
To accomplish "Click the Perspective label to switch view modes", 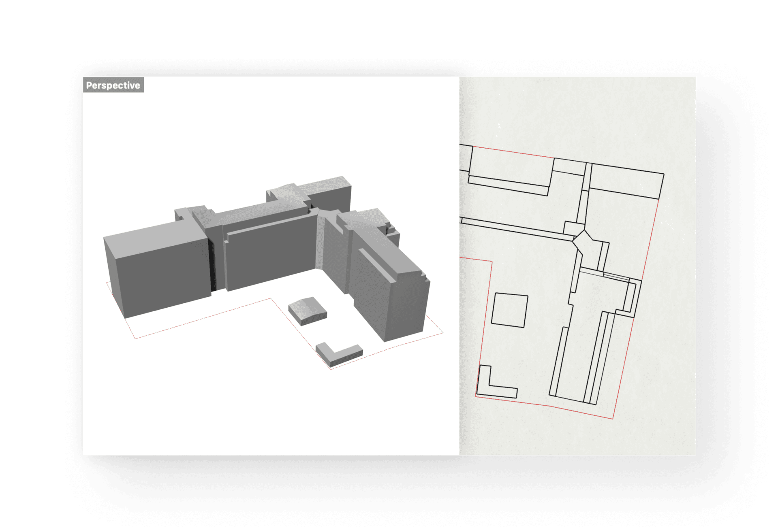I will click(x=113, y=85).
